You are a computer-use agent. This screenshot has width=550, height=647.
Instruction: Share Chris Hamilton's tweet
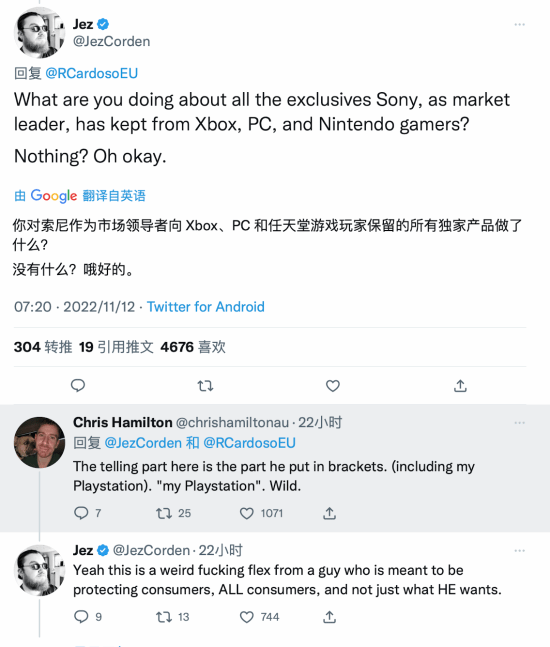pyautogui.click(x=329, y=513)
